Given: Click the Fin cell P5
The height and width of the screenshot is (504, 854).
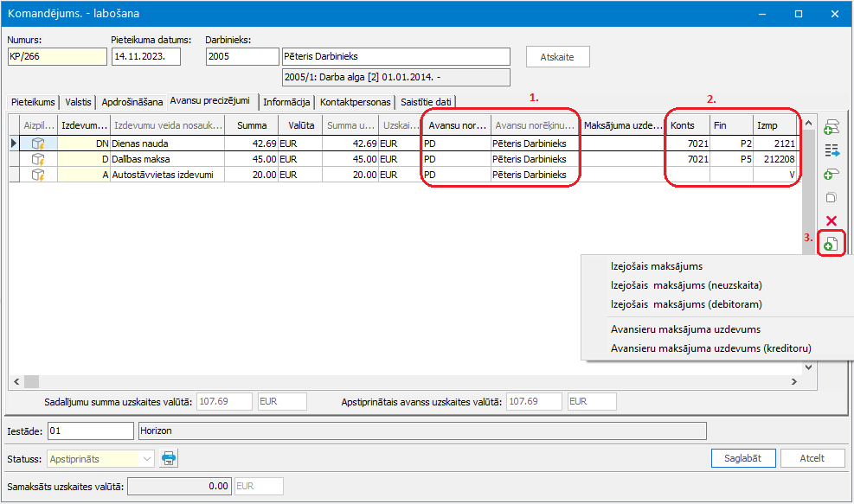Looking at the screenshot, I should (731, 159).
